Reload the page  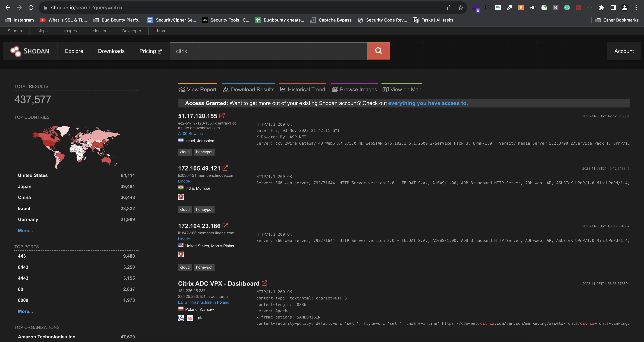pos(31,8)
